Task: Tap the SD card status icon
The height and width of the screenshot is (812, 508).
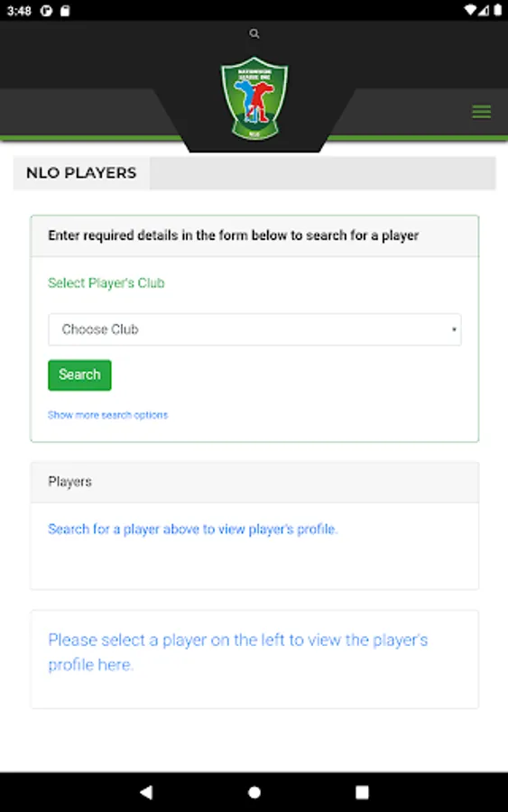Action: tap(65, 10)
